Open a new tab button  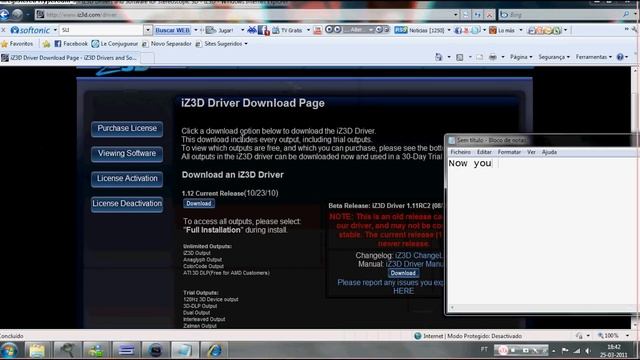pyautogui.click(x=147, y=58)
